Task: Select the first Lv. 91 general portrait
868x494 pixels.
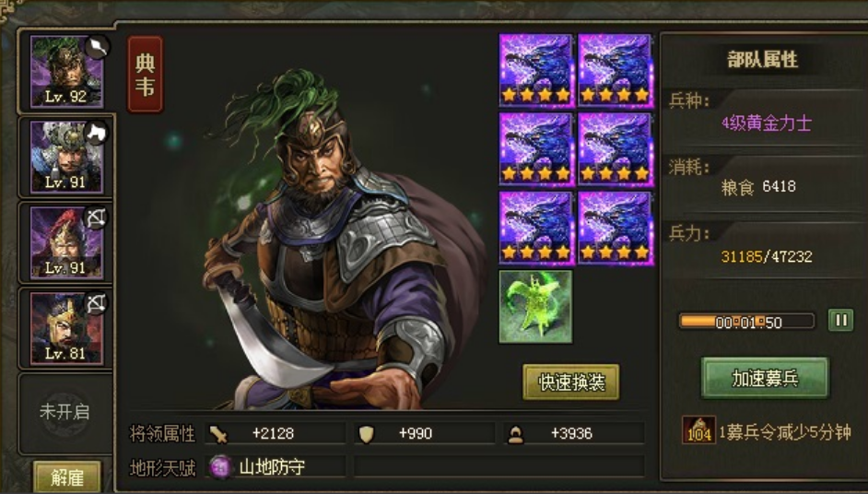Action: [x=66, y=158]
